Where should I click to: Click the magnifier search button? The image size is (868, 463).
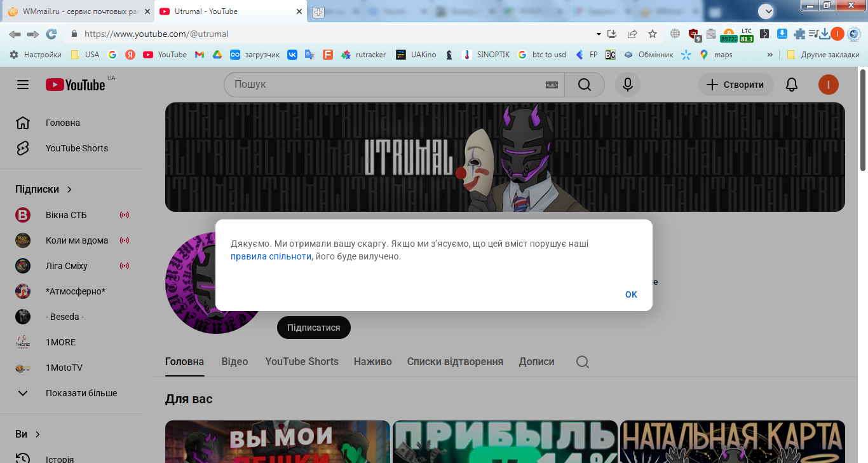pos(585,85)
